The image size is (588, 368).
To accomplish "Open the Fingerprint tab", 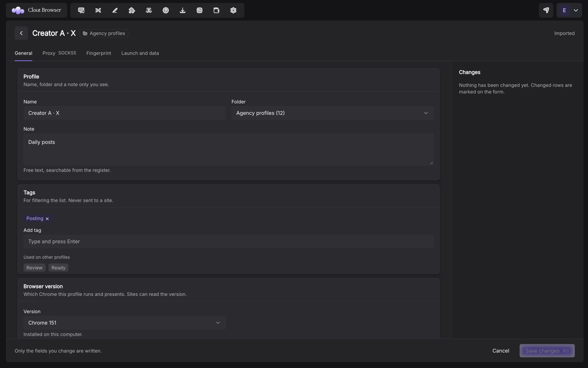I will coord(99,53).
